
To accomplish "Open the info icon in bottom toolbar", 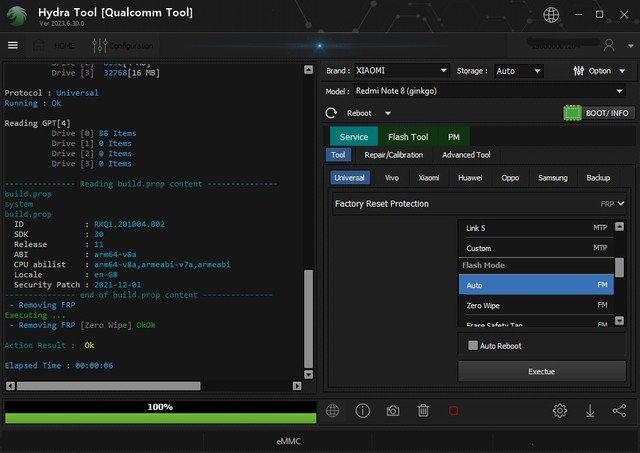I will [362, 411].
